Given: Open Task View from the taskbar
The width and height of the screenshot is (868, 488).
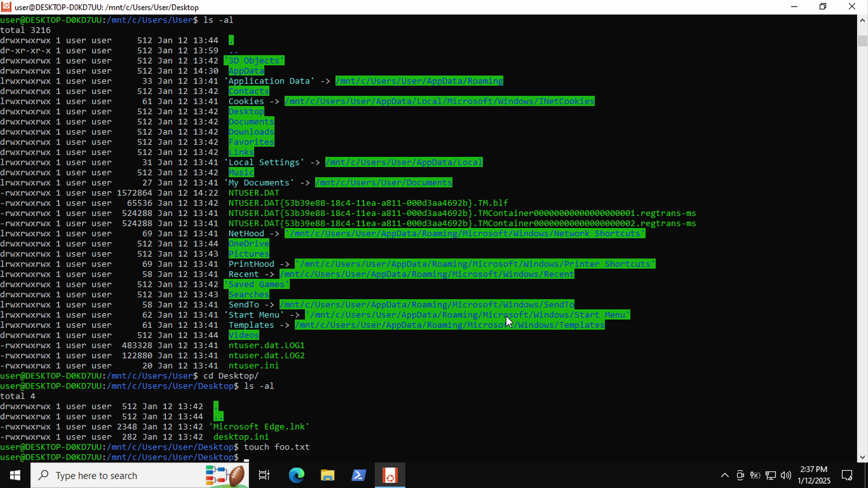Looking at the screenshot, I should coord(264,475).
